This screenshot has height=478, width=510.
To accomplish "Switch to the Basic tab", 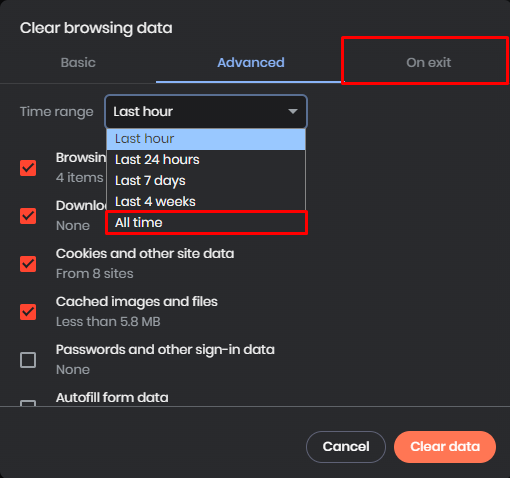I will coord(78,63).
